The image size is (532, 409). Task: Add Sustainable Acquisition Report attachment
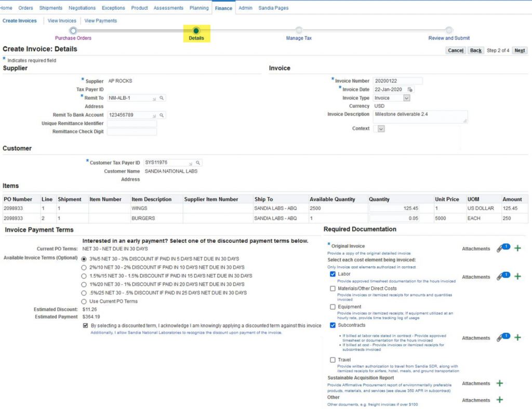point(500,384)
